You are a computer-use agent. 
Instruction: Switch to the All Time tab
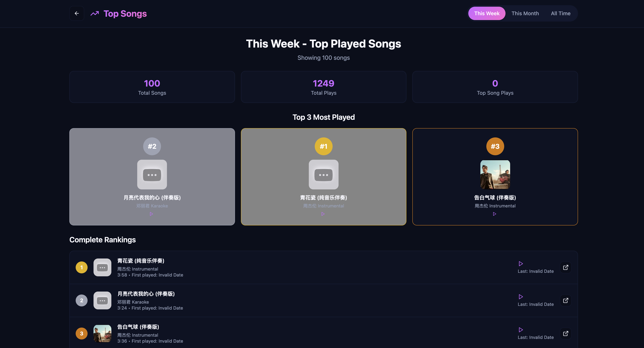click(561, 13)
